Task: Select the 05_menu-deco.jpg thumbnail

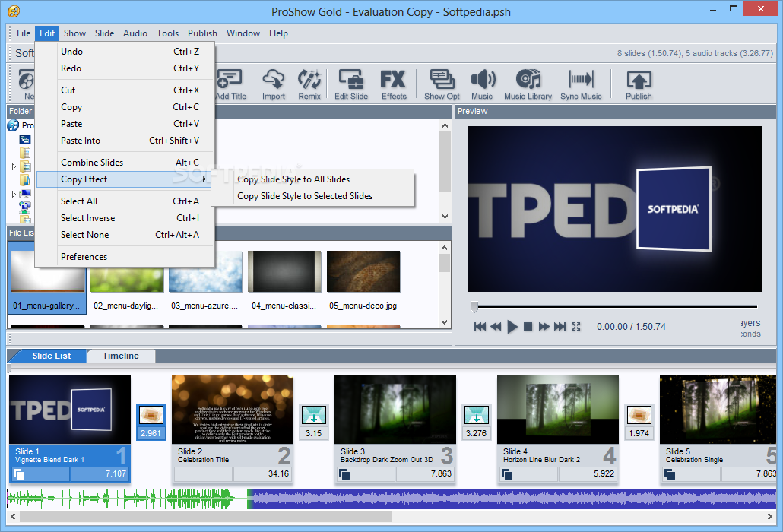Action: coord(363,272)
